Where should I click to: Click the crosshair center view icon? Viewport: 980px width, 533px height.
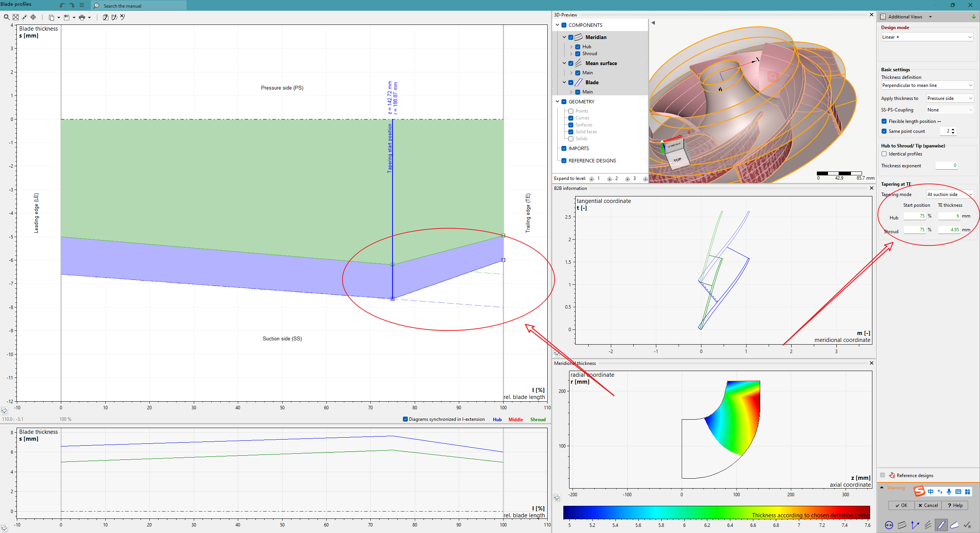[x=33, y=17]
